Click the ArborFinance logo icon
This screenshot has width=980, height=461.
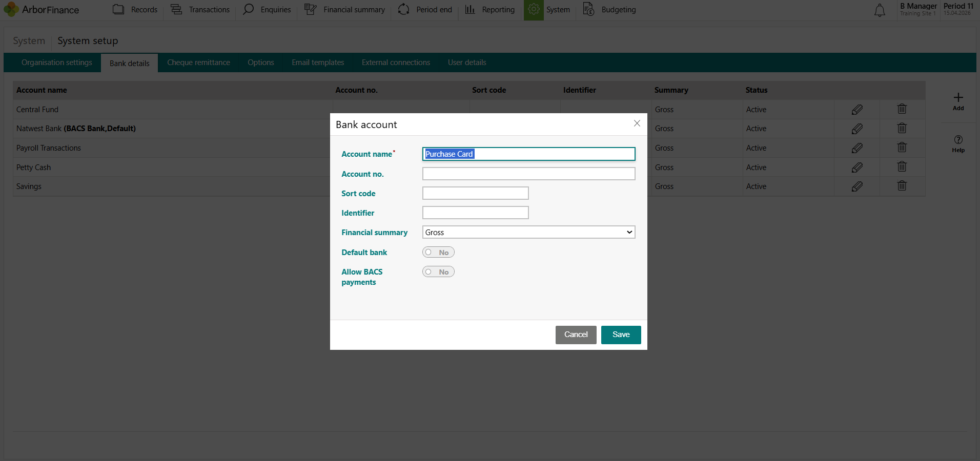(x=11, y=9)
